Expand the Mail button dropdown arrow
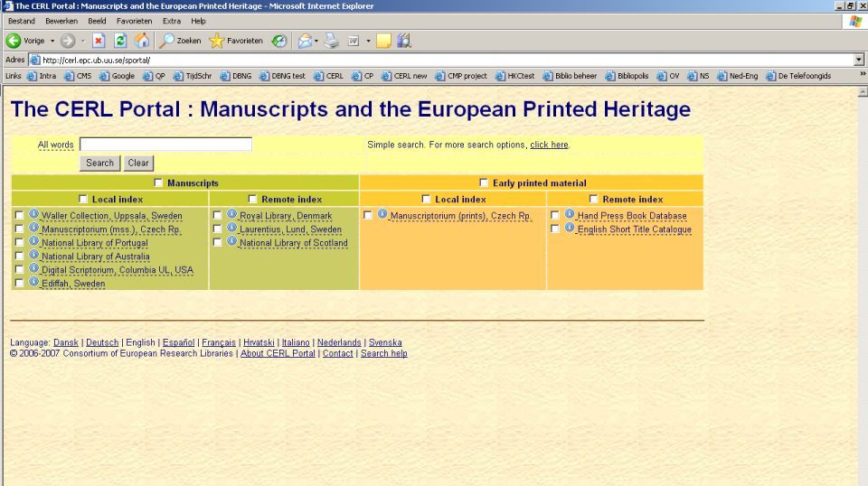 pos(316,41)
